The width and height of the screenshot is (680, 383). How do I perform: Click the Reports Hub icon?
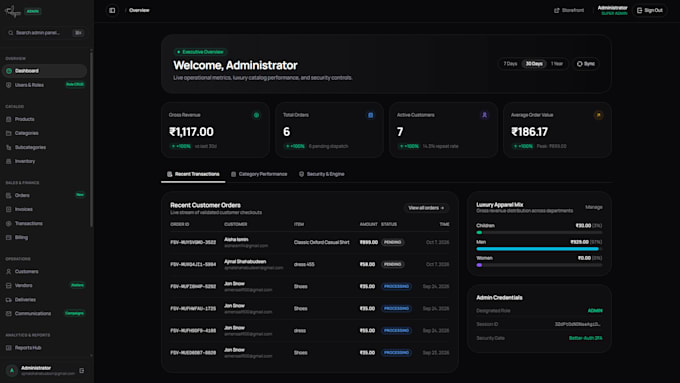(9, 348)
